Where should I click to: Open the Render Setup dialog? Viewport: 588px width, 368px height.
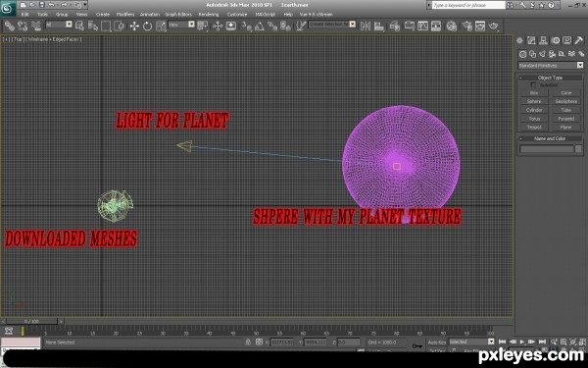tap(466, 26)
